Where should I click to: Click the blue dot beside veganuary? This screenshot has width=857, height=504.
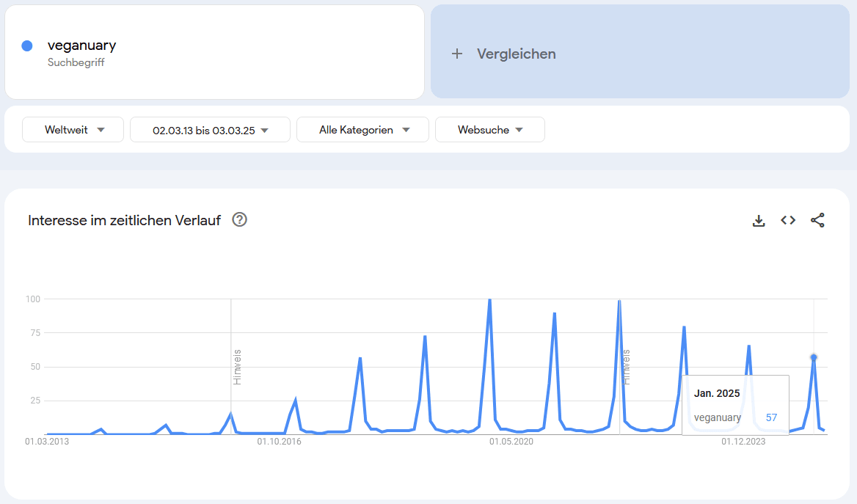pos(27,45)
